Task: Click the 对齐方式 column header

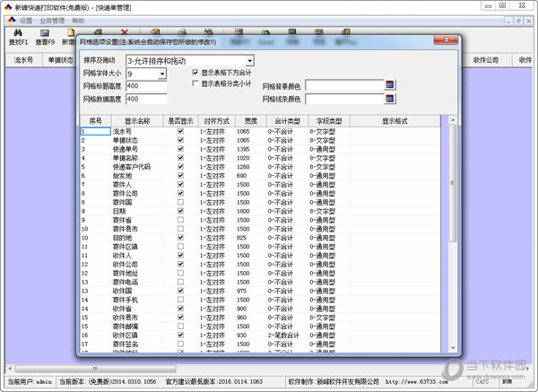Action: coord(216,121)
